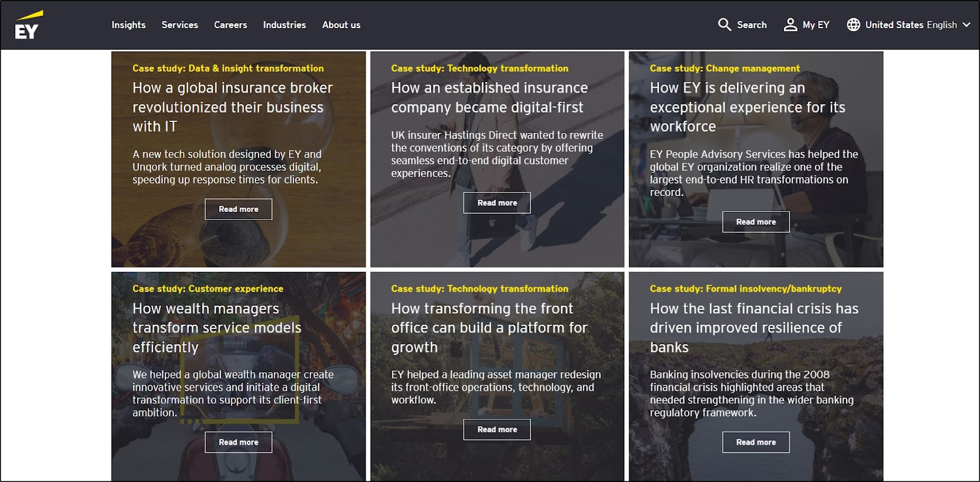Read more on global insurance broker card
This screenshot has width=980, height=482.
238,209
